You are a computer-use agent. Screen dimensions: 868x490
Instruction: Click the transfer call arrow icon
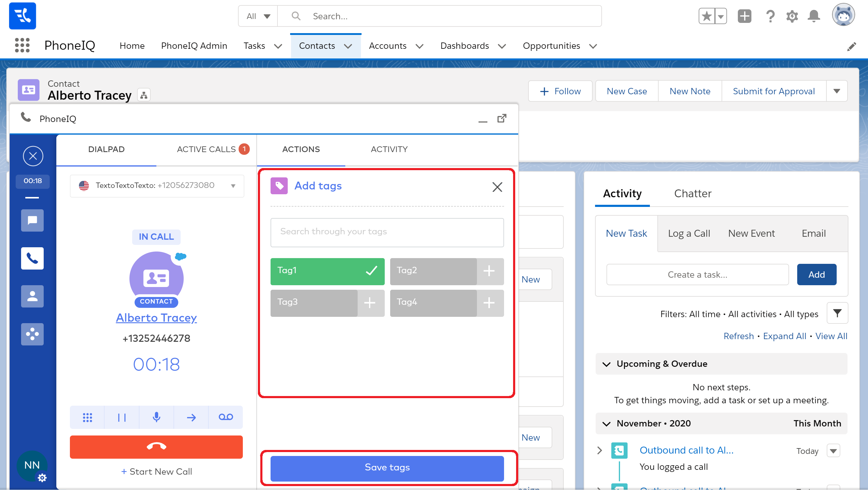pyautogui.click(x=191, y=417)
